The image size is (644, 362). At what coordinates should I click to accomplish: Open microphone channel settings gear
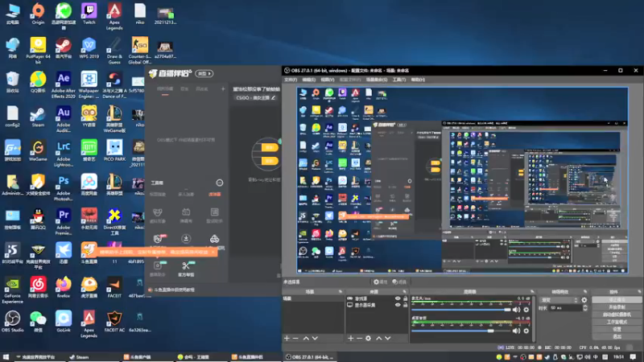point(526,310)
